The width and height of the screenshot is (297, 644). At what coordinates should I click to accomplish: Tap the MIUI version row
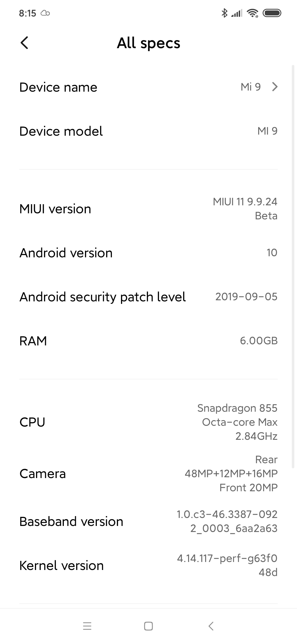point(148,209)
